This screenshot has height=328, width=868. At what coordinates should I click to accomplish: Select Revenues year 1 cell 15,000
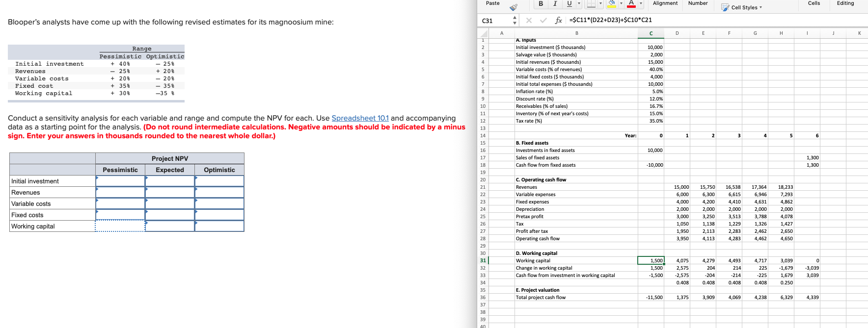point(677,187)
